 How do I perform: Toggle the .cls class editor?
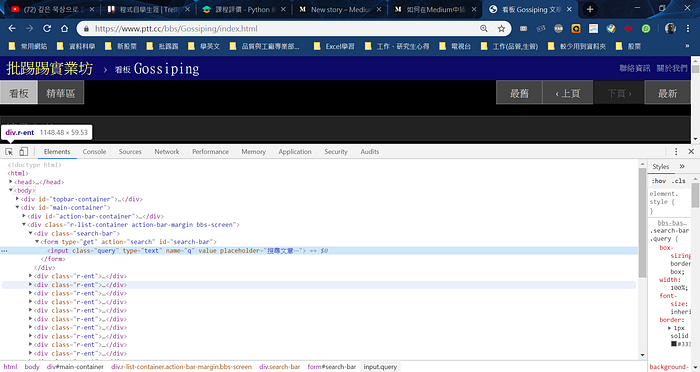(679, 181)
